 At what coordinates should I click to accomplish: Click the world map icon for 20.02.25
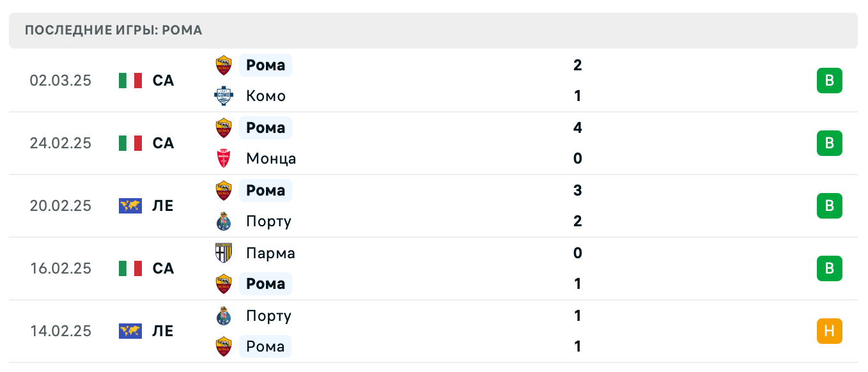[x=130, y=206]
